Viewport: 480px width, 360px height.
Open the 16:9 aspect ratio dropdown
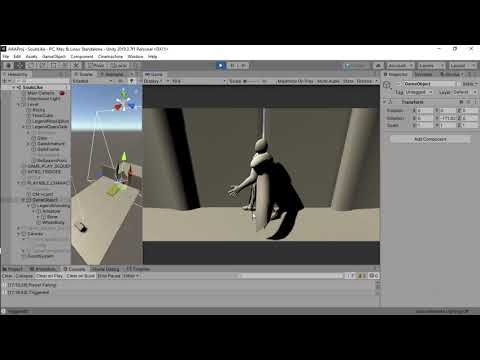click(199, 81)
